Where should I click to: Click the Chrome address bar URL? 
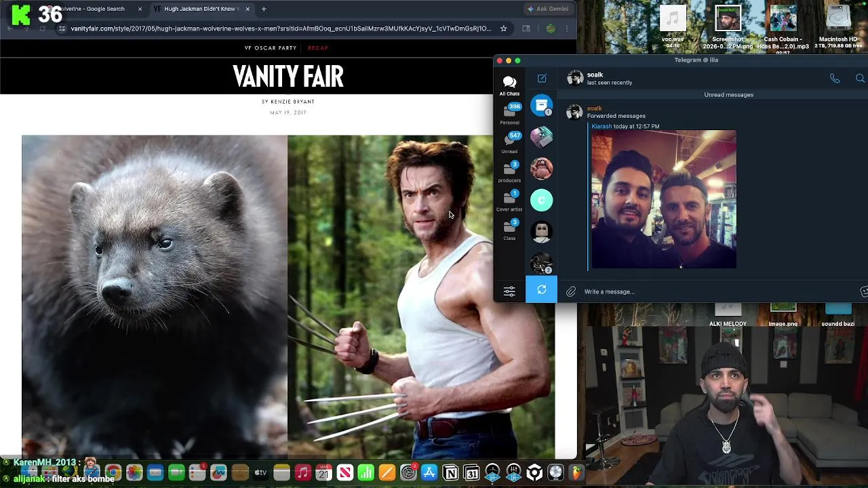[x=281, y=28]
